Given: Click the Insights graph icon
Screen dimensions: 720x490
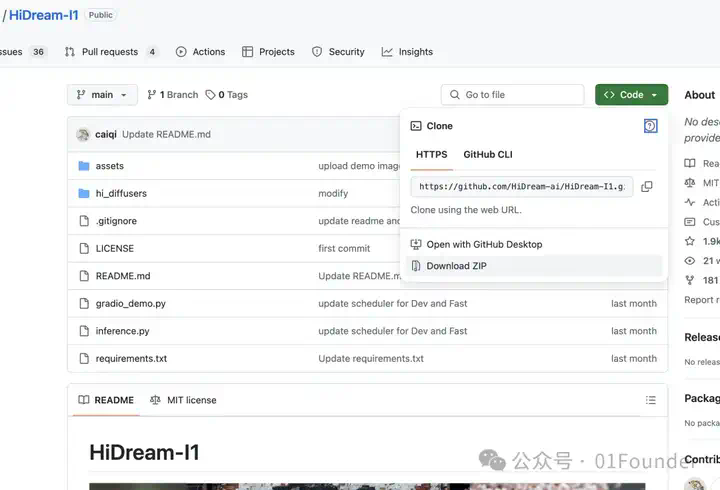Looking at the screenshot, I should point(387,52).
